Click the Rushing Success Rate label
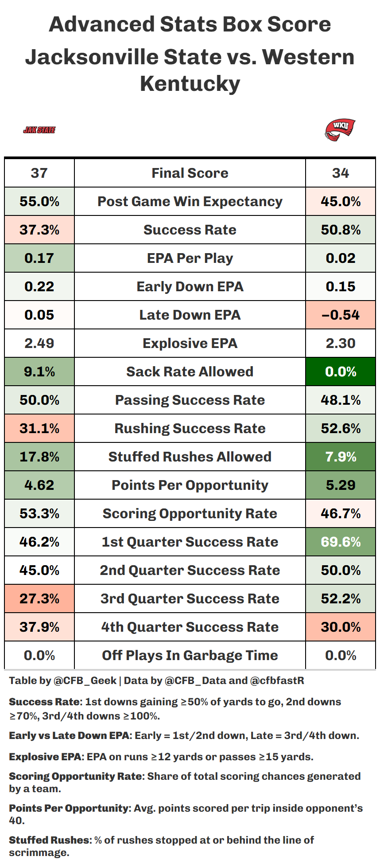The width and height of the screenshot is (380, 868). tap(190, 428)
